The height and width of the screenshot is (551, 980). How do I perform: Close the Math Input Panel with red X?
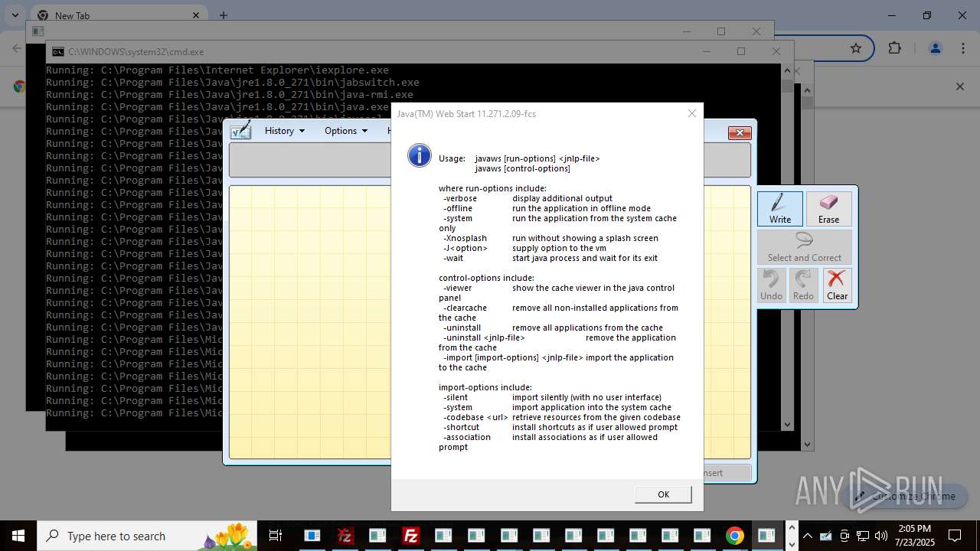(x=739, y=132)
